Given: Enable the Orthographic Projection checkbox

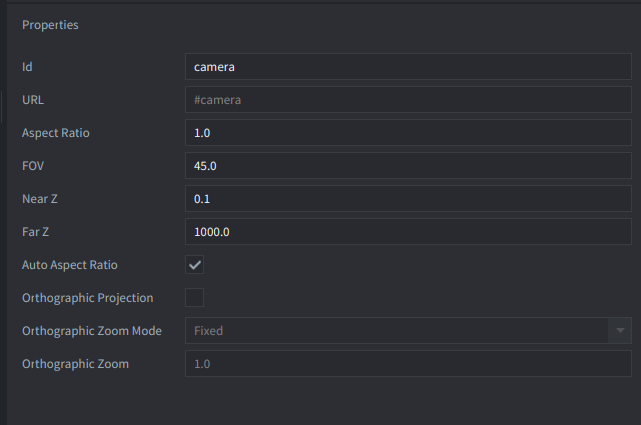Looking at the screenshot, I should (x=195, y=298).
